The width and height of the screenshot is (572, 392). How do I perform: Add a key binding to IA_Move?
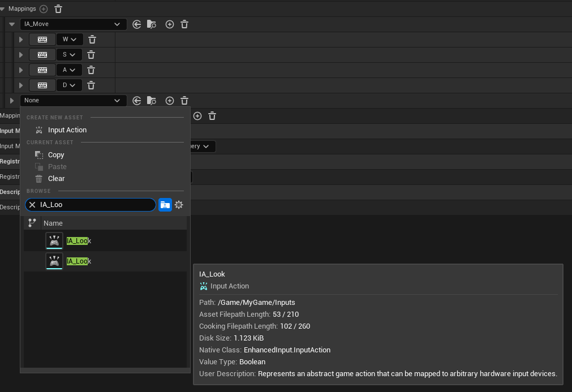click(169, 24)
